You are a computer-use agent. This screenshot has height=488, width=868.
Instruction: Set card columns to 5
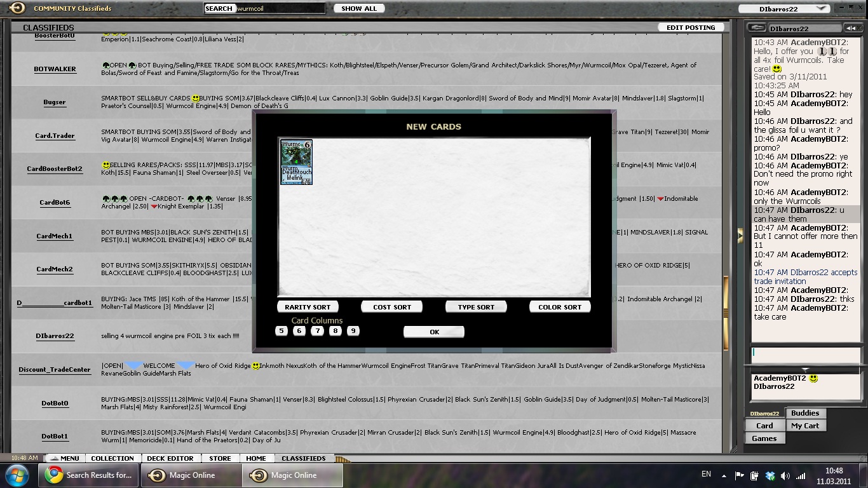[281, 330]
